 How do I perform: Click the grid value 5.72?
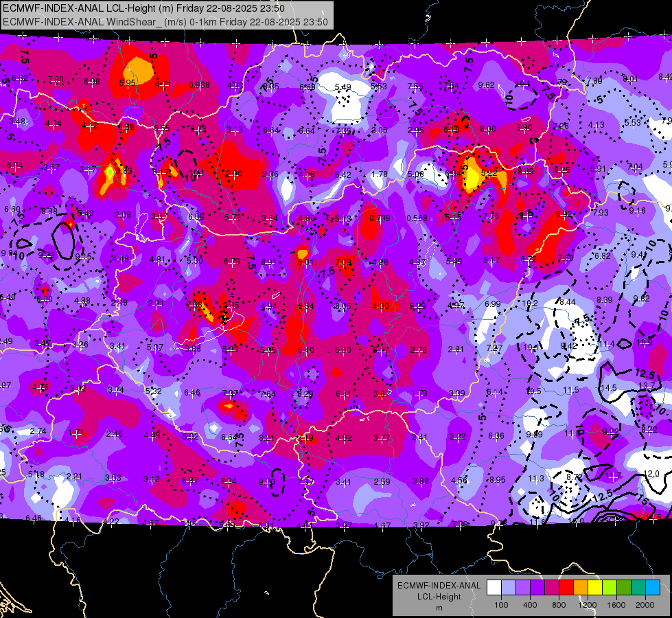(232, 218)
